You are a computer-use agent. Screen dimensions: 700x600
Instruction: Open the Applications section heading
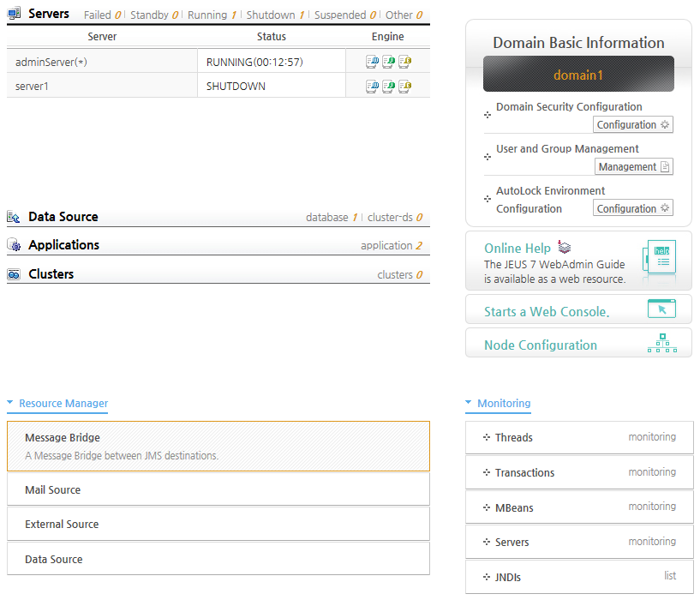64,245
